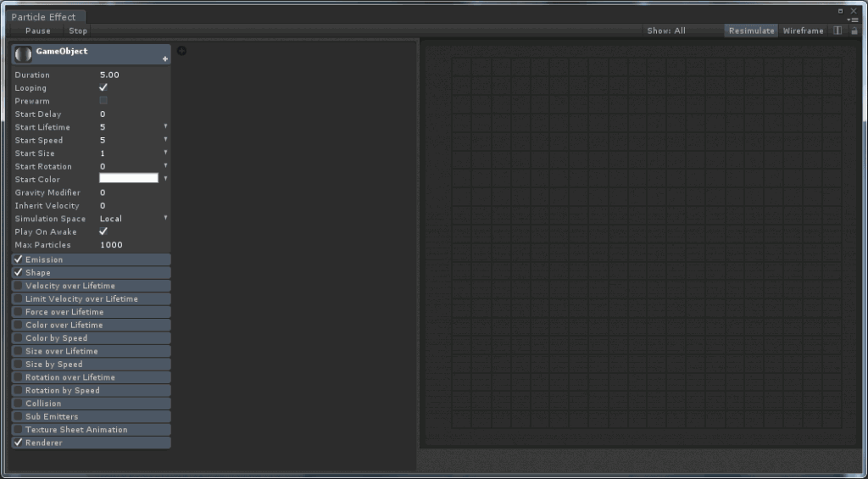Expand the Renderer module header
Viewport: 868px width, 479px height.
(x=92, y=443)
